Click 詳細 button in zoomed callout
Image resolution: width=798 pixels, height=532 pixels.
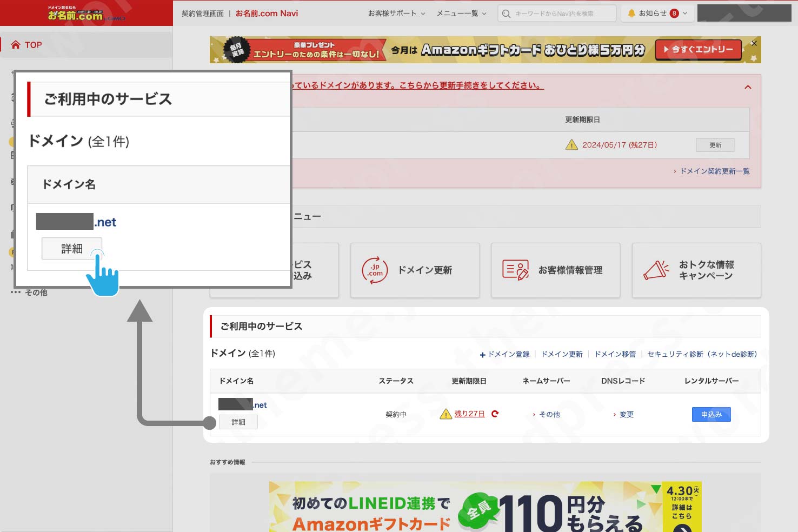71,249
